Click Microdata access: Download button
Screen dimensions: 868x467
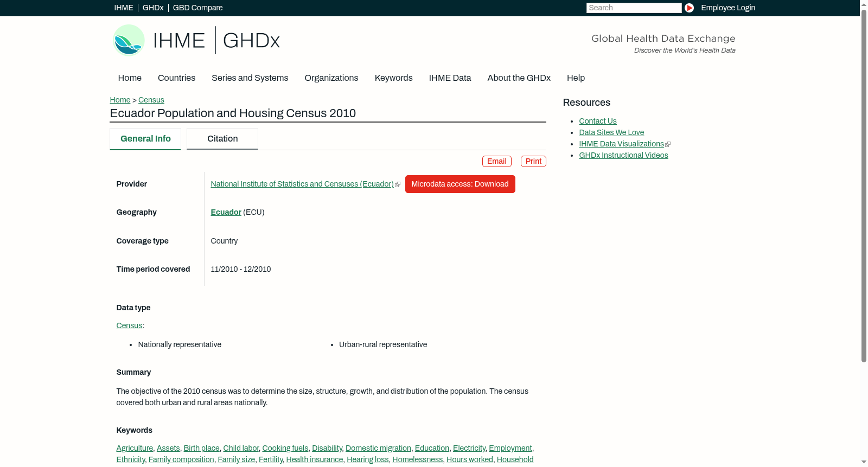[x=460, y=184]
